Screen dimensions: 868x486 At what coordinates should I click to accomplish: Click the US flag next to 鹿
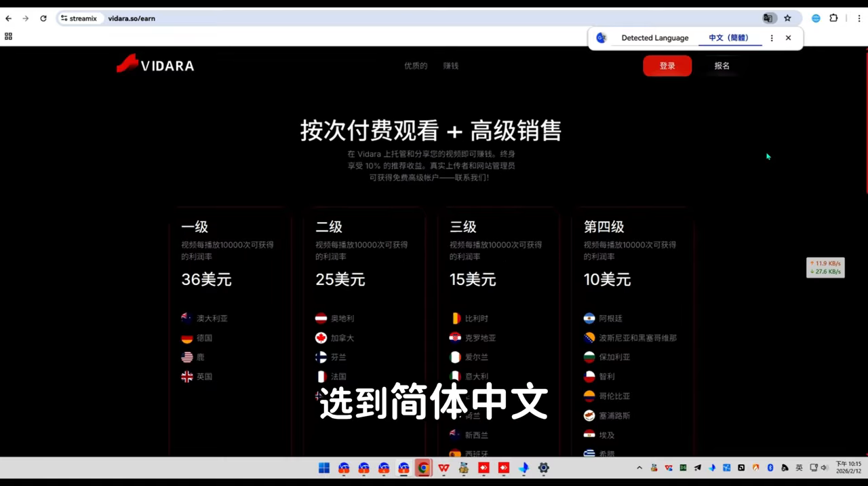[x=187, y=357]
